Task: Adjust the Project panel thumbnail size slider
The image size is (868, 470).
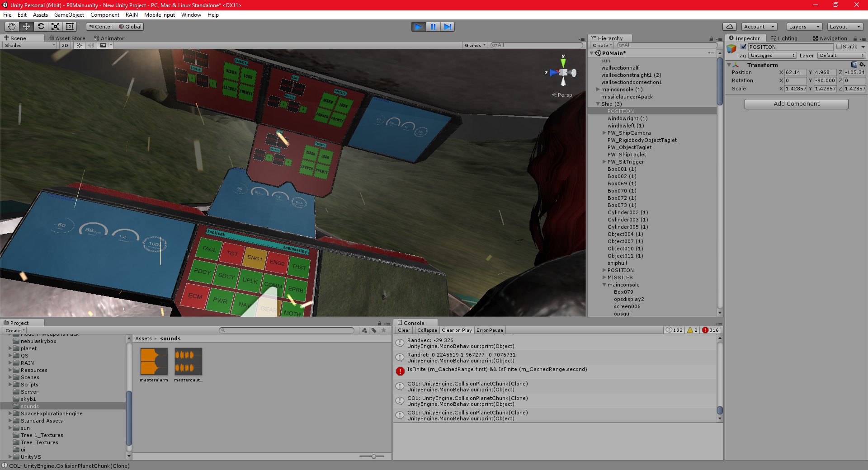Action: pos(373,456)
